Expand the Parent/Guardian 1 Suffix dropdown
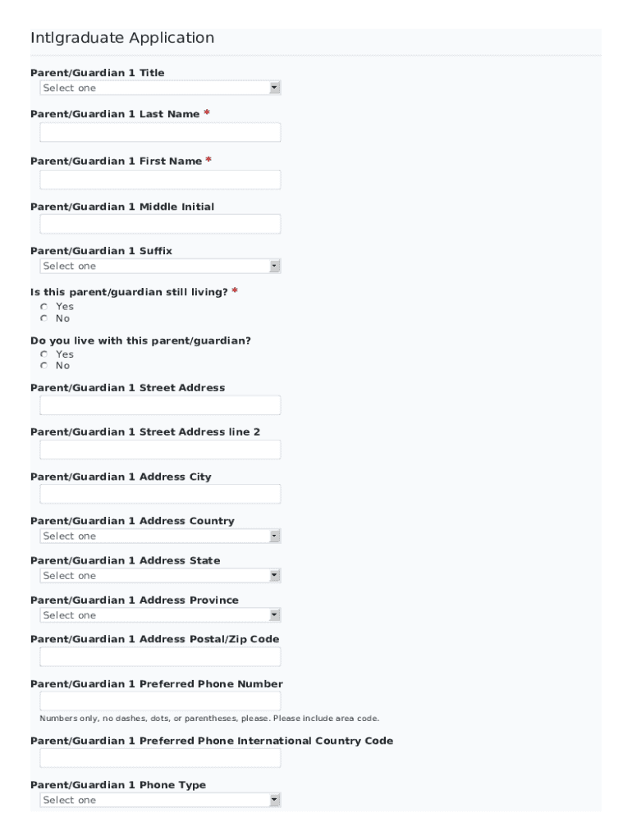 (x=160, y=266)
